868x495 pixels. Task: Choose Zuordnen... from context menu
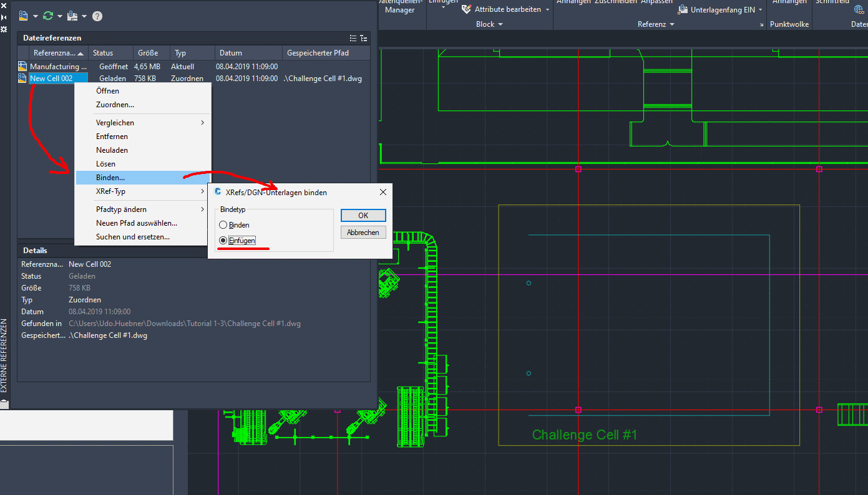(x=143, y=105)
